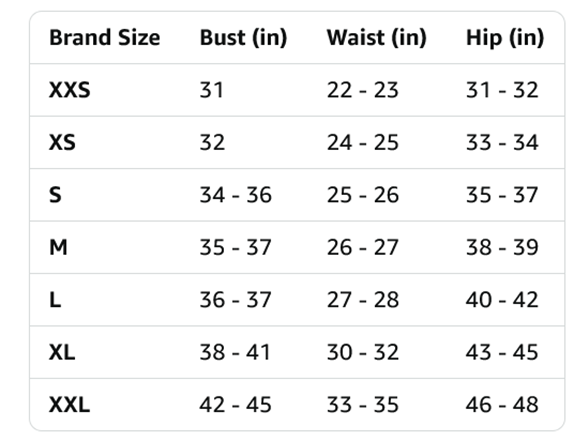Click the Waist (in) column header
Screen dimensions: 588x441
[x=376, y=38]
